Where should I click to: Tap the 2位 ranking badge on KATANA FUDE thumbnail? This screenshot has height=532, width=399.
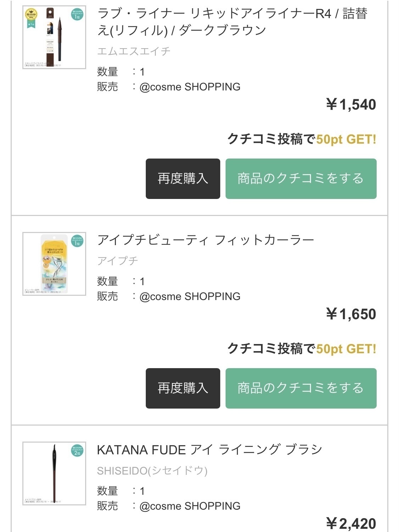point(77,450)
